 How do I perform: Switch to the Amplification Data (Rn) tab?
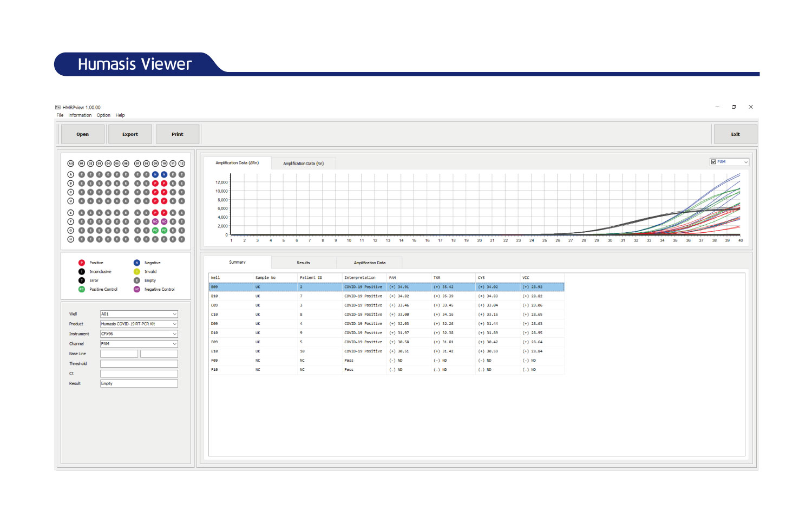(x=303, y=164)
